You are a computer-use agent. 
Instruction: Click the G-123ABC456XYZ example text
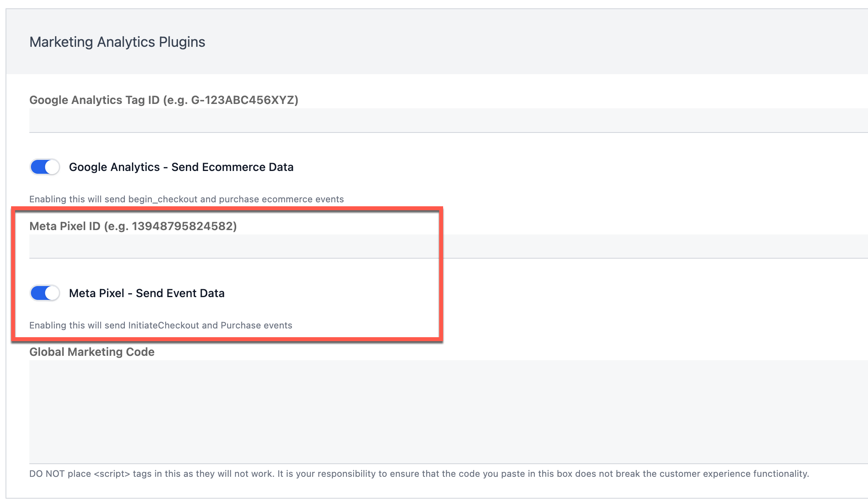(x=243, y=100)
